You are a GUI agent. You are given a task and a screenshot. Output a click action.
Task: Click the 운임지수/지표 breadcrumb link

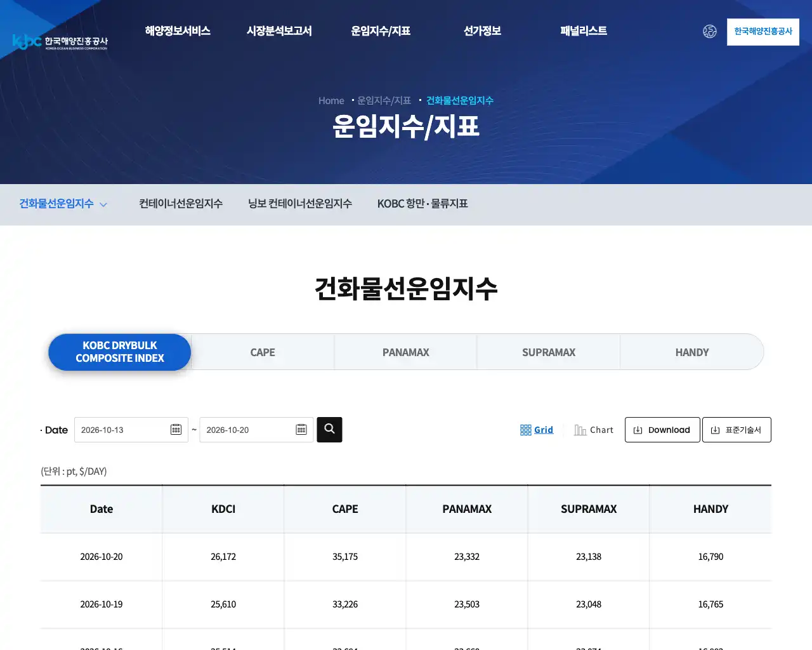[384, 101]
